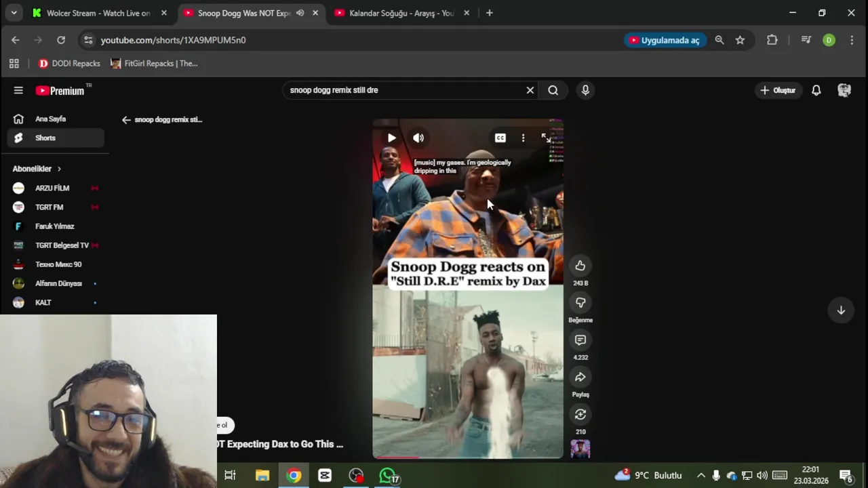Open the media control icon in Chrome

click(806, 40)
